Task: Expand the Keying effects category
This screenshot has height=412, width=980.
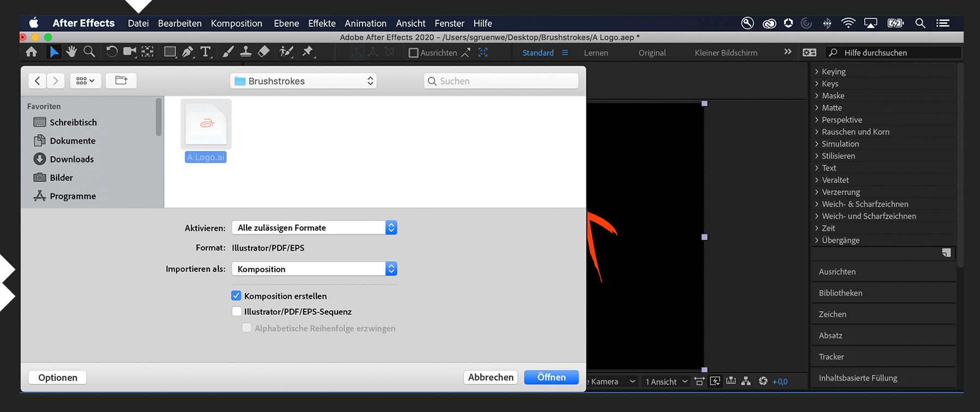Action: point(817,71)
